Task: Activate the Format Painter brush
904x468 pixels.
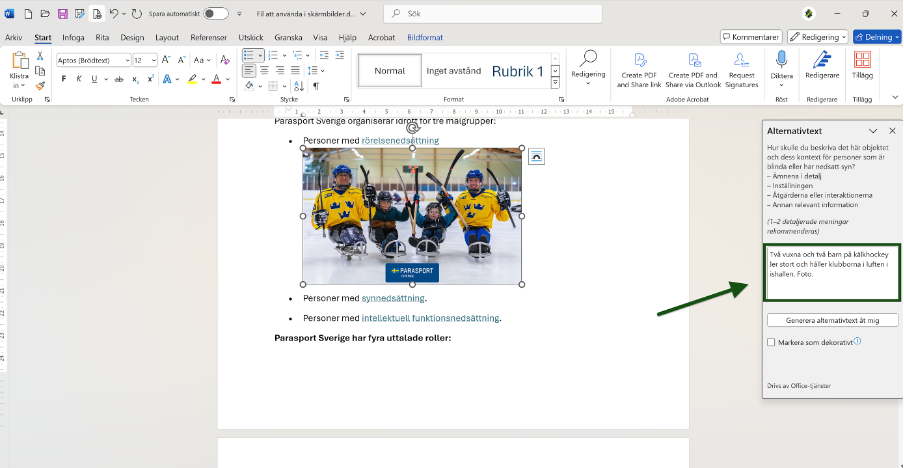Action: click(40, 86)
